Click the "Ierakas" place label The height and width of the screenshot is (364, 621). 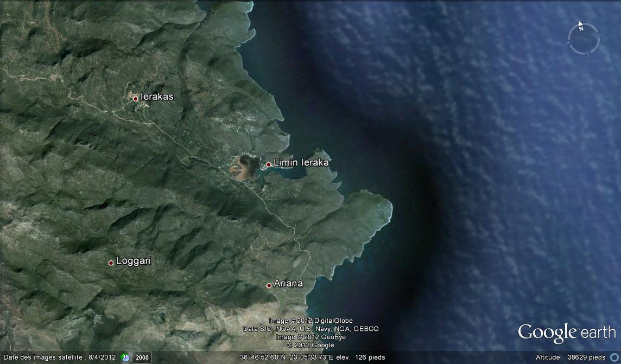pos(157,97)
